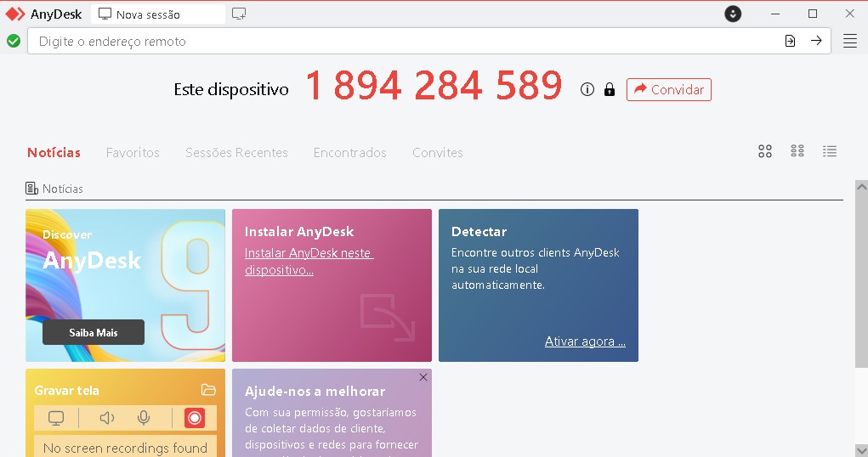Image resolution: width=868 pixels, height=457 pixels.
Task: Click the dark download arrow circle icon
Action: click(x=733, y=14)
